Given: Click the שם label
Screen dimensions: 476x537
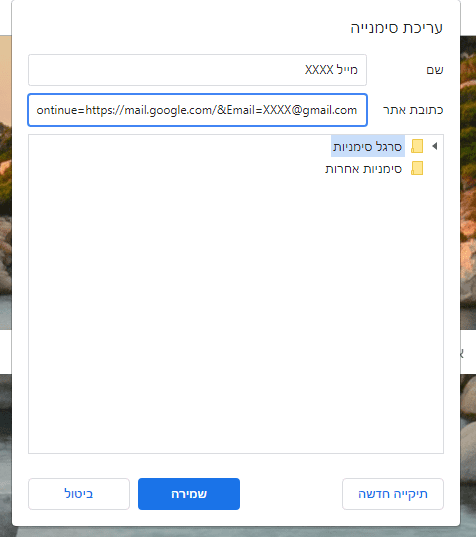Looking at the screenshot, I should pyautogui.click(x=435, y=70).
